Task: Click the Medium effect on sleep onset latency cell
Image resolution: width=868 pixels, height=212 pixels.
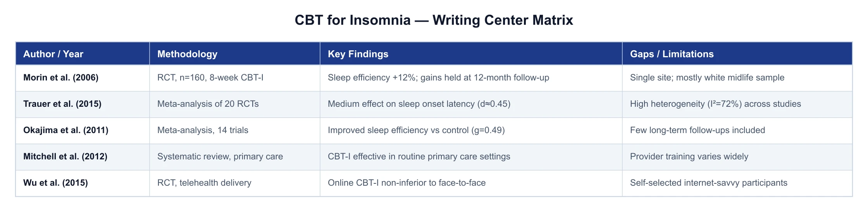Action: click(x=471, y=104)
